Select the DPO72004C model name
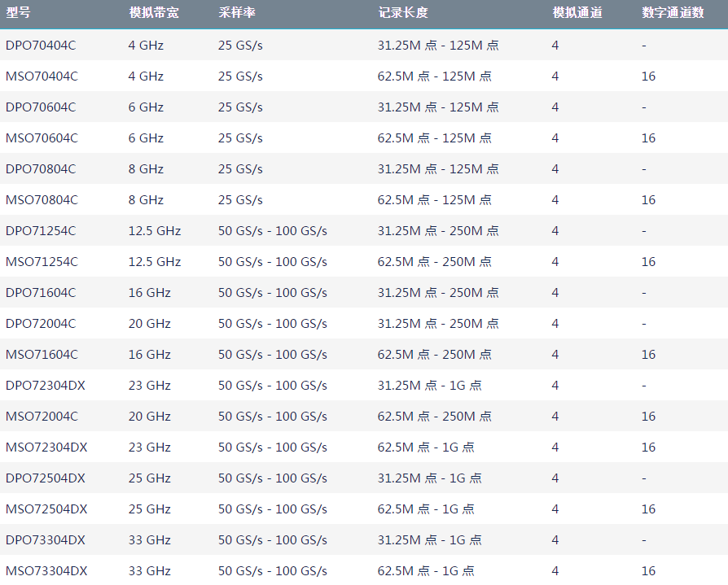This screenshot has height=585, width=728. tap(41, 324)
